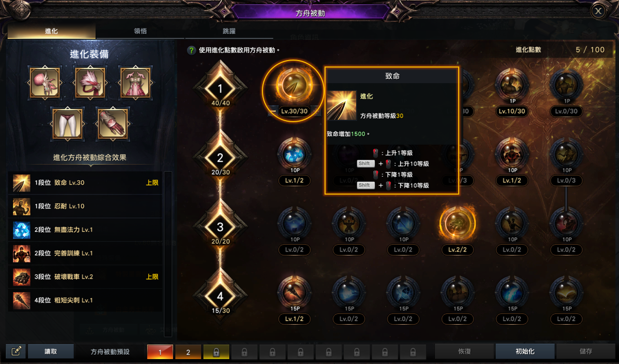The width and height of the screenshot is (619, 364).
Task: Click the effects list scrollbar
Action: [168, 254]
